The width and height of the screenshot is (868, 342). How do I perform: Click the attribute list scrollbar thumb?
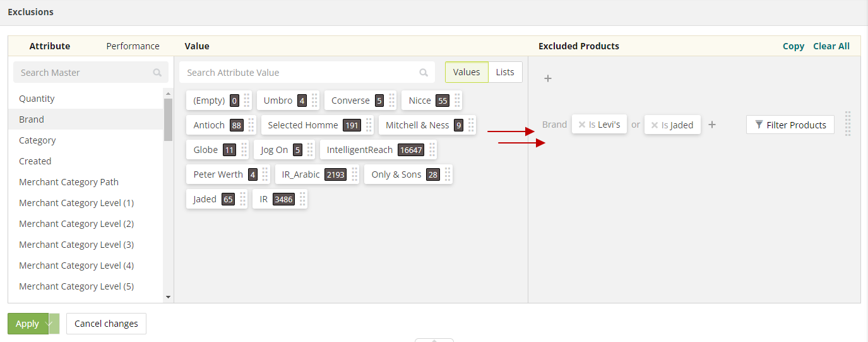pos(168,119)
